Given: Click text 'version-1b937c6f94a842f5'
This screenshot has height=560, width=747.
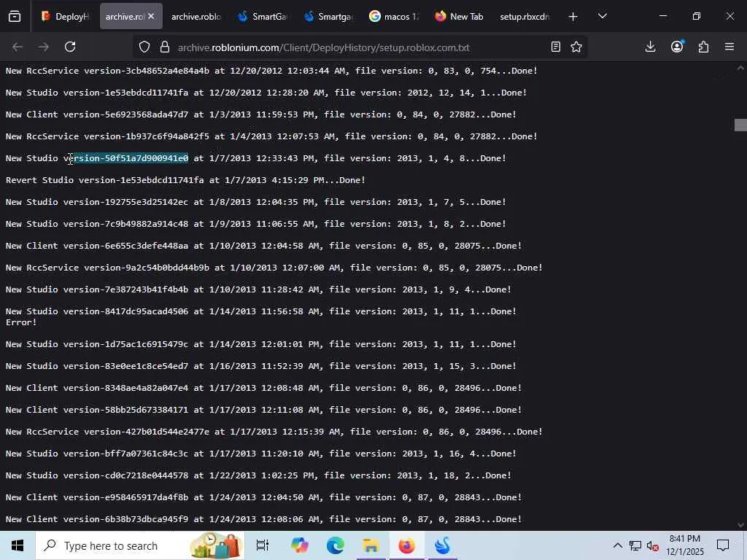Looking at the screenshot, I should pos(147,136).
